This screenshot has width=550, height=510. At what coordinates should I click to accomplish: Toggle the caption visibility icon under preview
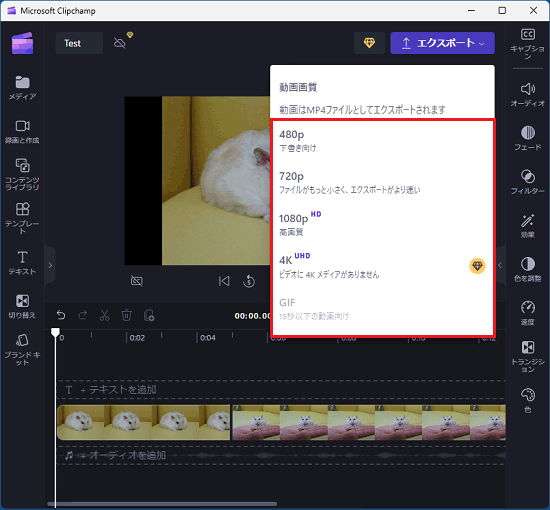[x=136, y=281]
